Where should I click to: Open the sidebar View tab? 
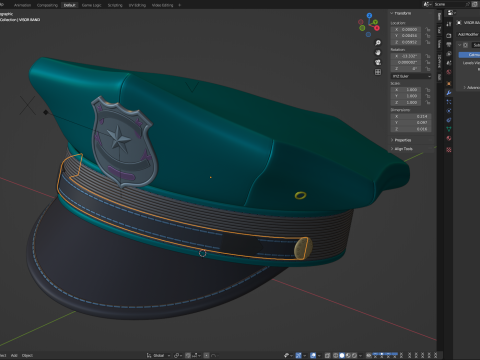439,44
